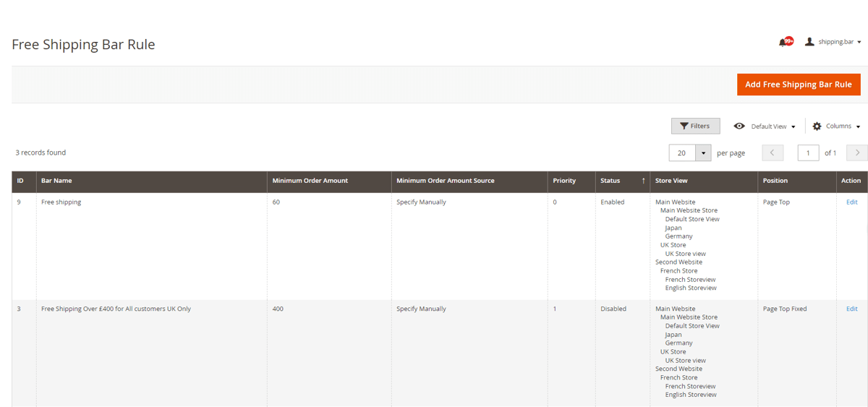Screen dimensions: 868x407
Task: Click the Status column sort arrow
Action: click(643, 181)
